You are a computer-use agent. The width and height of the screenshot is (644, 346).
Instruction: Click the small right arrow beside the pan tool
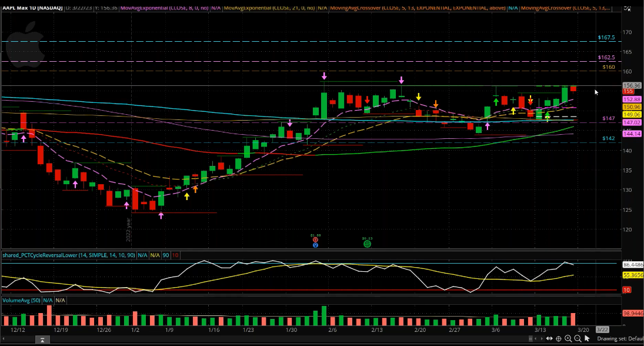542,338
